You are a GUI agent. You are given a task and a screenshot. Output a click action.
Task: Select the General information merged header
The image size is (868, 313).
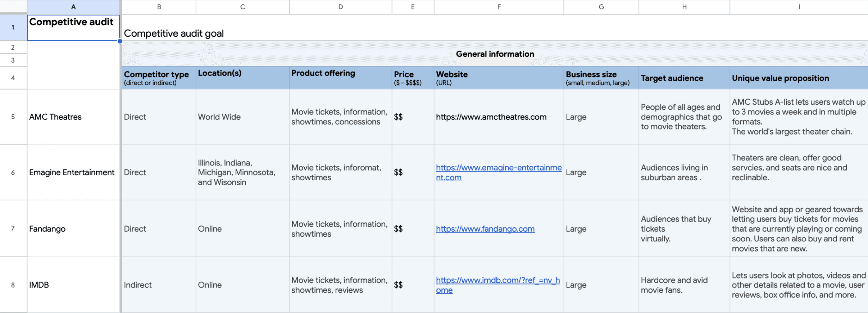click(x=495, y=54)
